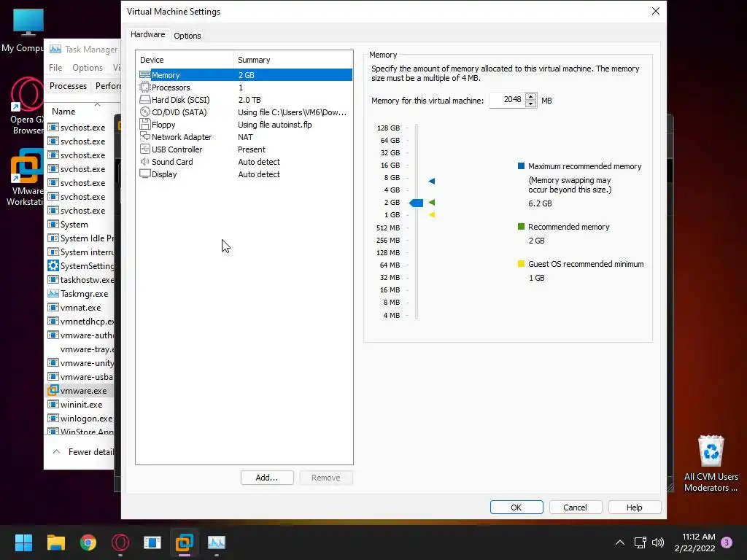
Task: Close the Virtual Machine Settings dialog
Action: tap(656, 11)
